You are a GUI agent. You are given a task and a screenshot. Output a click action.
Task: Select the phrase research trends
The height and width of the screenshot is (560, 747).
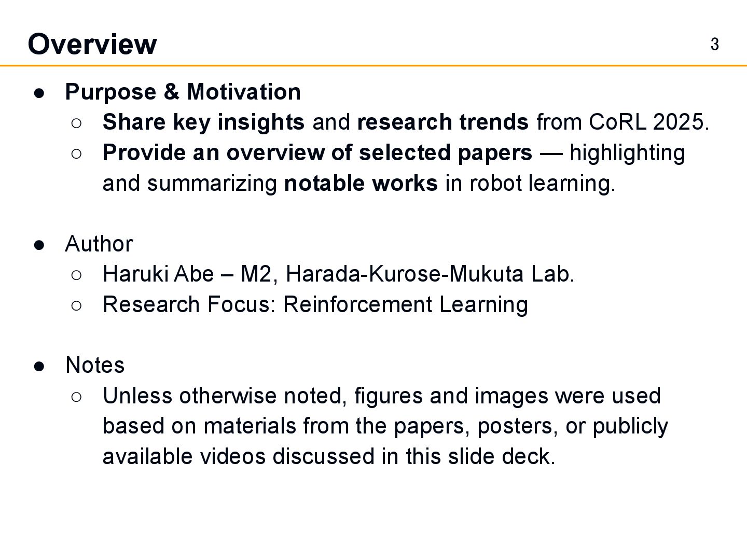pyautogui.click(x=443, y=122)
